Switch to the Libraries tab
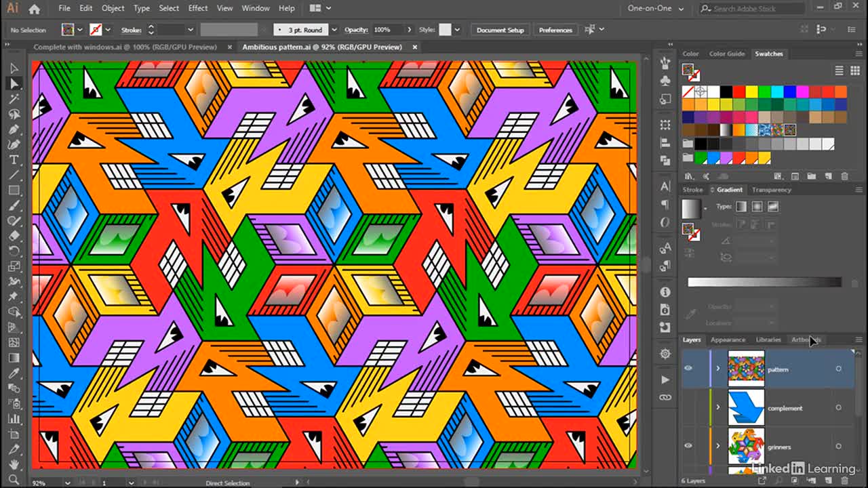Image resolution: width=868 pixels, height=488 pixels. coord(768,340)
